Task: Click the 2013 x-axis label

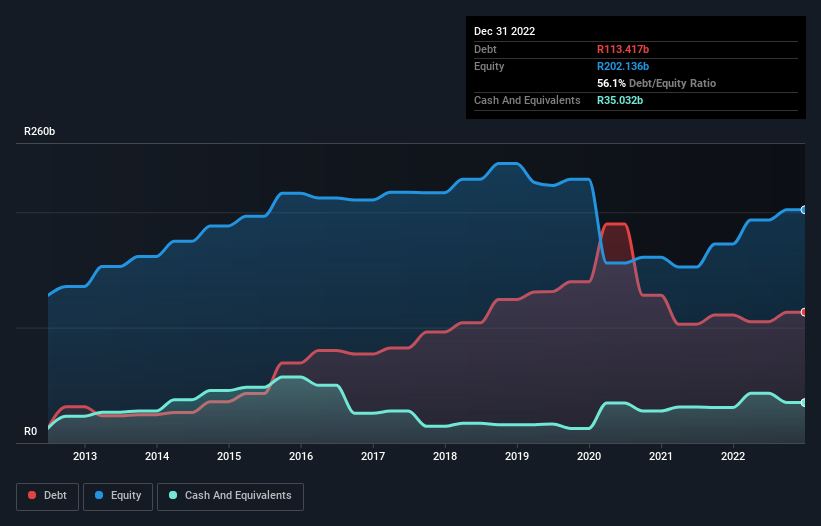Action: (x=85, y=456)
